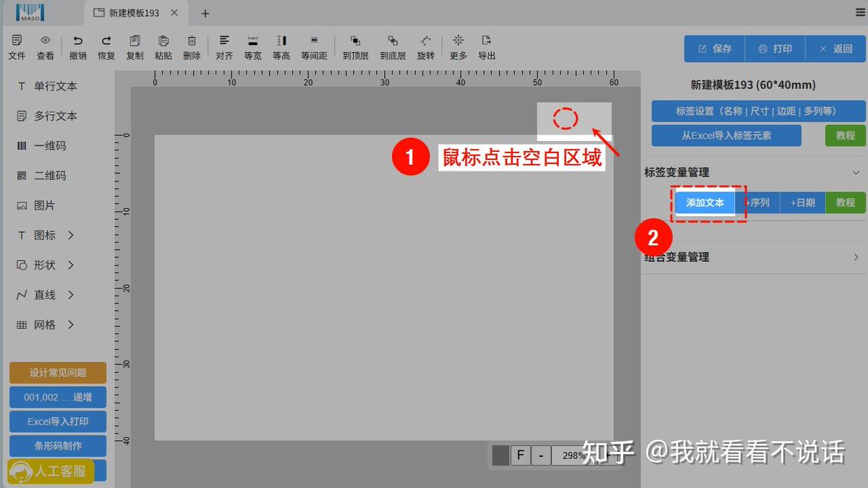
Task: Delete the selection with the 删除 icon
Action: (192, 41)
